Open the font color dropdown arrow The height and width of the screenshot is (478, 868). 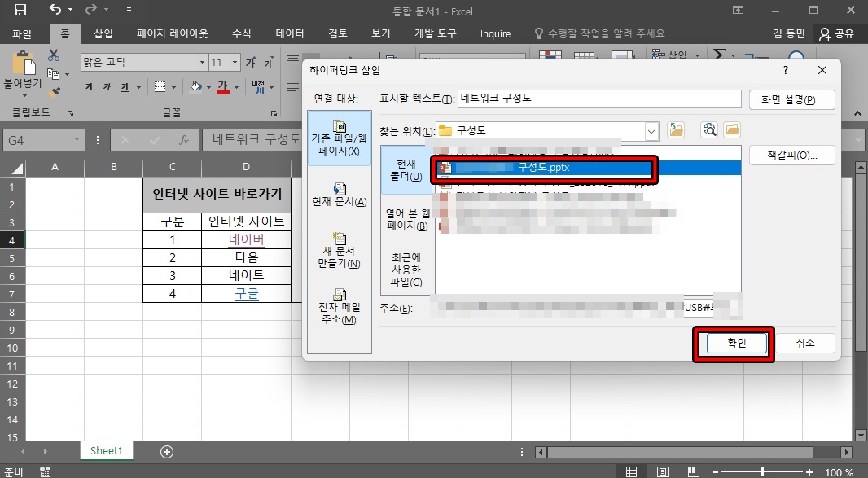click(x=236, y=87)
